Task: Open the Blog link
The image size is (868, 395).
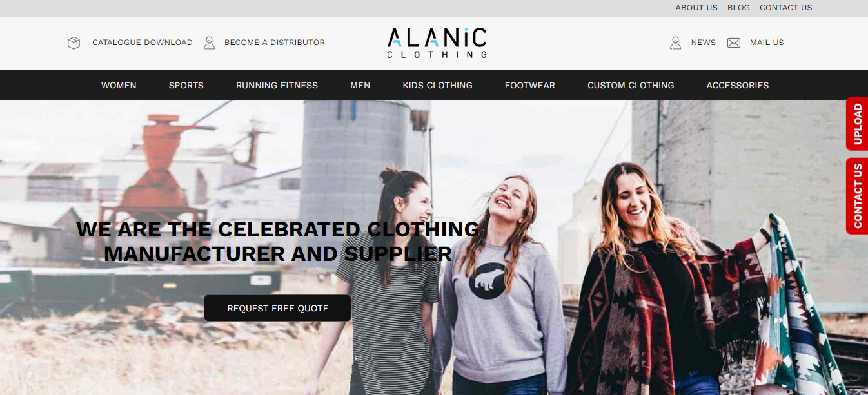Action: 738,8
